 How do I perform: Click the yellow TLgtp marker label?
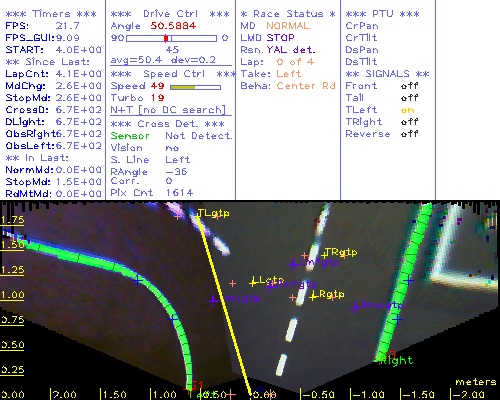click(x=214, y=213)
